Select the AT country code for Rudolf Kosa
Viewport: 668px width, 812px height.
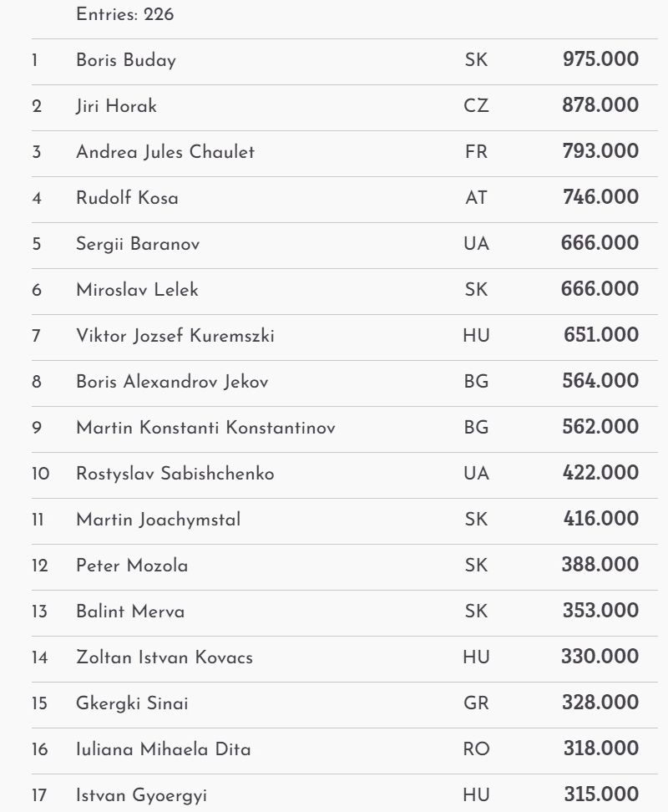tap(476, 198)
